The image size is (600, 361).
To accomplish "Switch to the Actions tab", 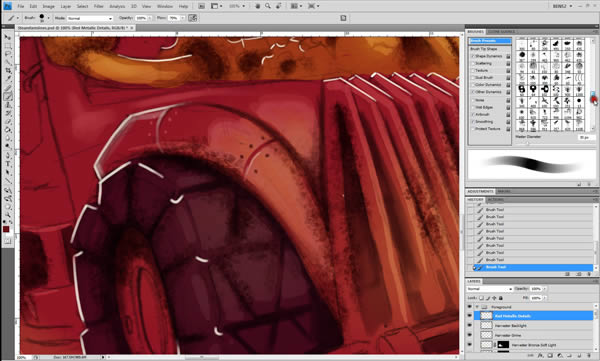I will 496,200.
